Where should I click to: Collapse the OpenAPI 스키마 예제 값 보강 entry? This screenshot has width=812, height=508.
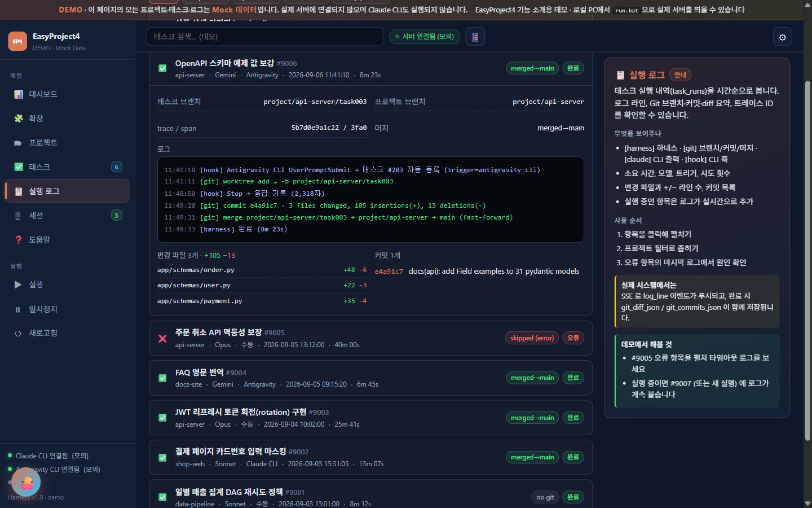click(x=370, y=68)
